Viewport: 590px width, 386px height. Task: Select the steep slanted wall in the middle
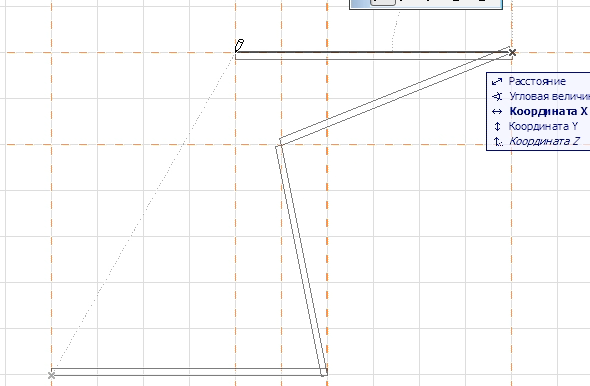(x=301, y=260)
